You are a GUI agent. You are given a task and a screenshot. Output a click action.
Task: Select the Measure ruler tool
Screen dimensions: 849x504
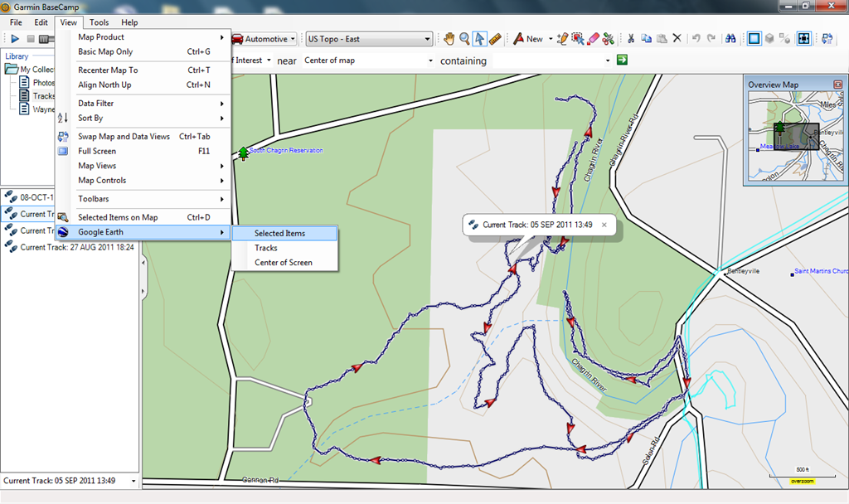[x=495, y=39]
